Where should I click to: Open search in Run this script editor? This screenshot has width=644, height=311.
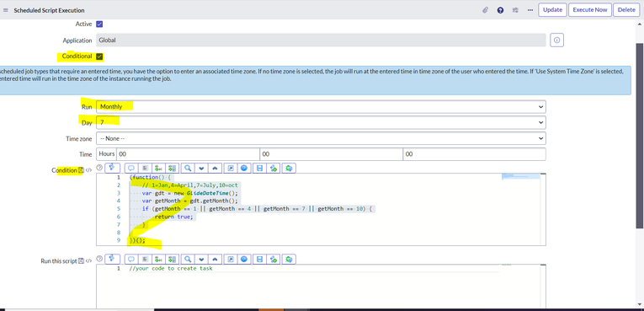[x=188, y=260]
